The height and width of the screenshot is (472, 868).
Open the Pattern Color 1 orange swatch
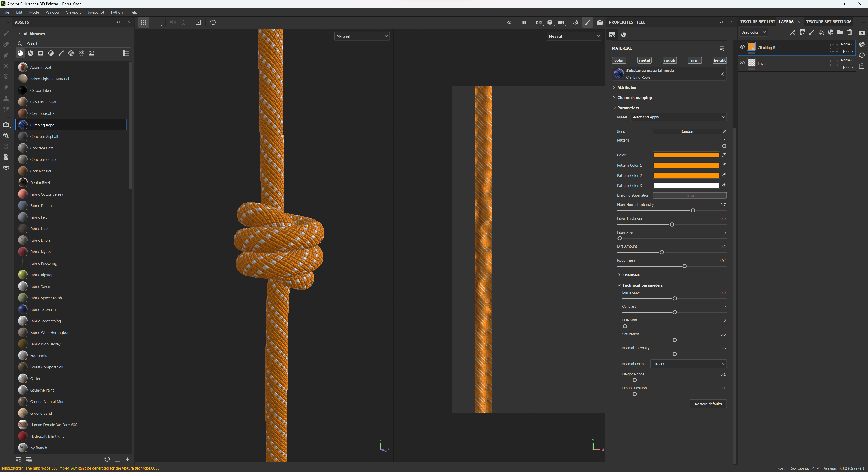coord(686,165)
